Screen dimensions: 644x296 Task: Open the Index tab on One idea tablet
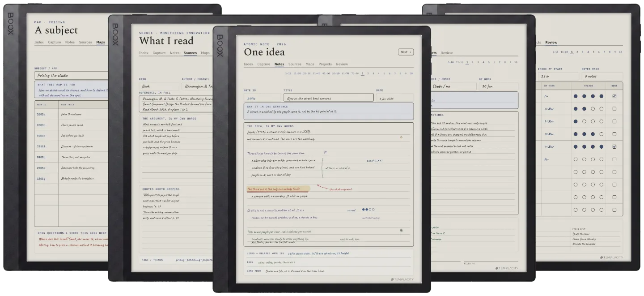pyautogui.click(x=248, y=64)
